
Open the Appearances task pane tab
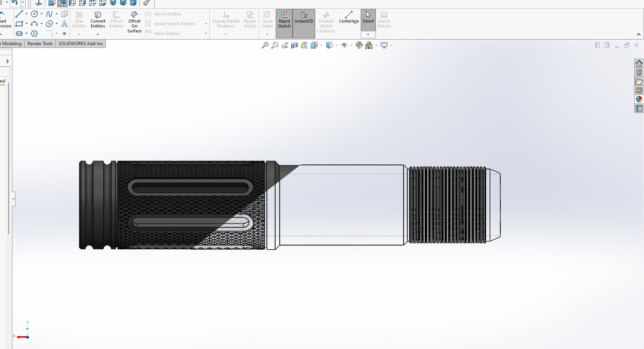(639, 99)
